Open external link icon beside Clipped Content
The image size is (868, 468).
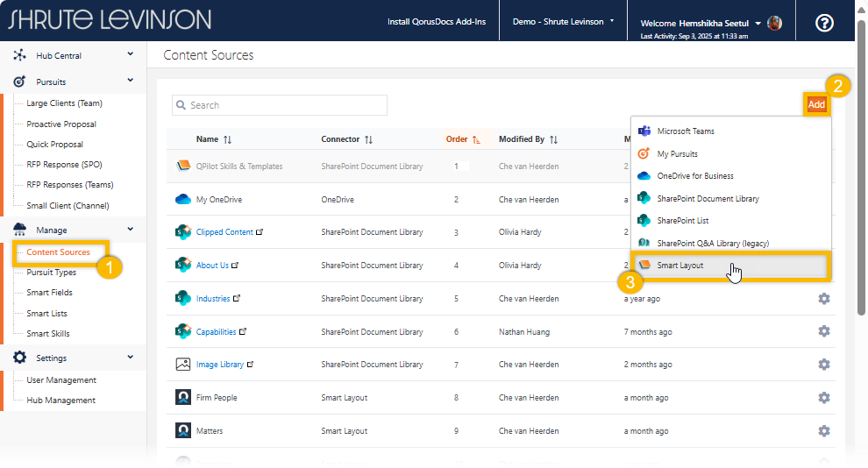(x=259, y=233)
